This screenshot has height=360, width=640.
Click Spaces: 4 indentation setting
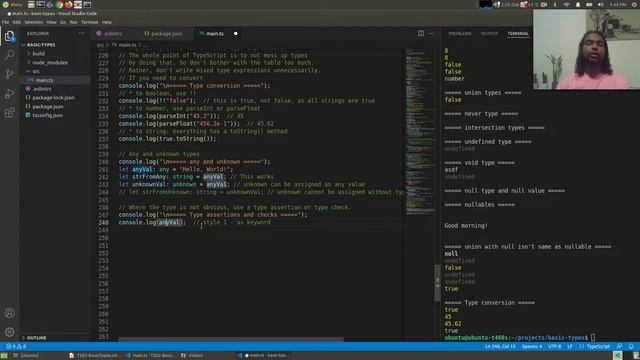coord(532,346)
